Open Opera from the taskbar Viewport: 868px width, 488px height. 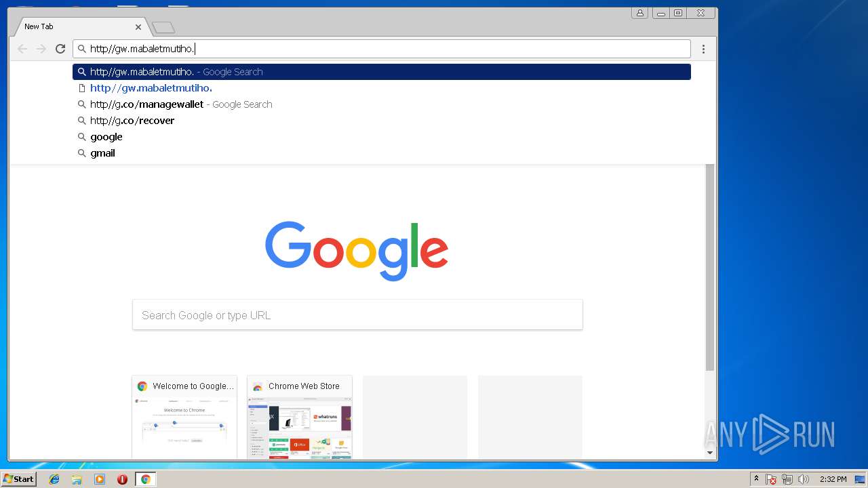123,479
